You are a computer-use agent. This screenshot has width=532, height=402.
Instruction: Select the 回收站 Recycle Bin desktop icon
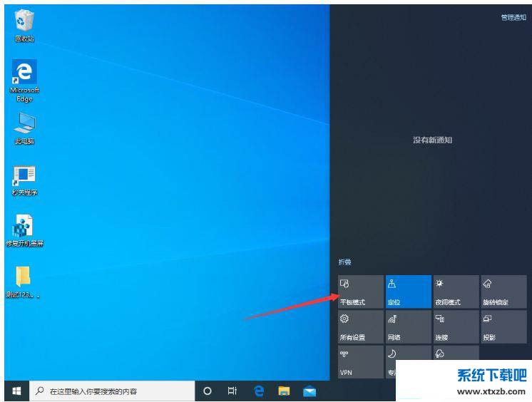coord(24,24)
